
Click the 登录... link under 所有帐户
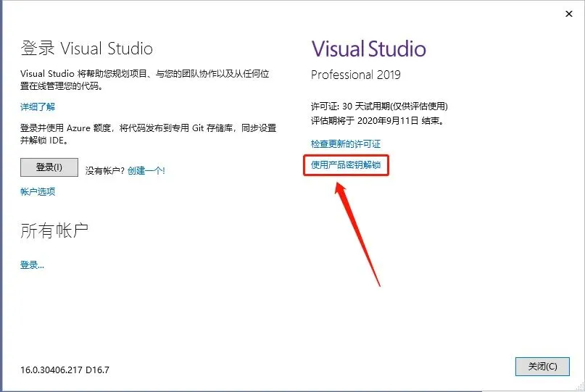point(32,265)
